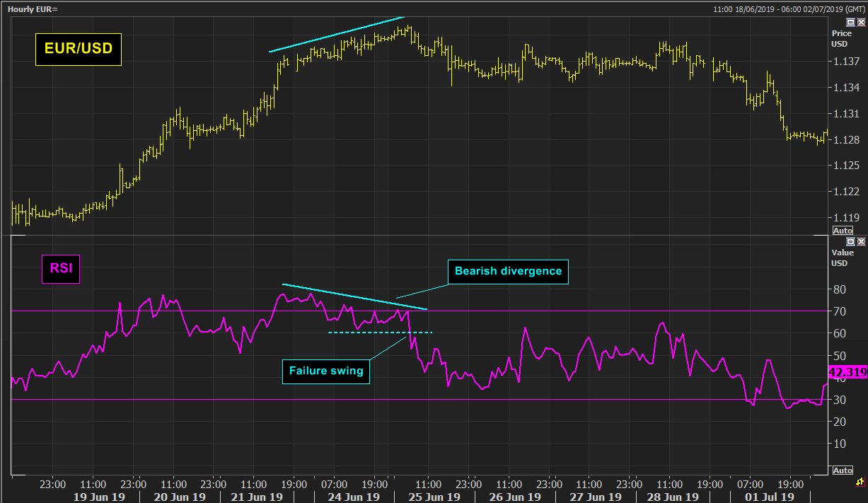
Task: Click the 42.319 RSI value tag
Action: pyautogui.click(x=846, y=373)
